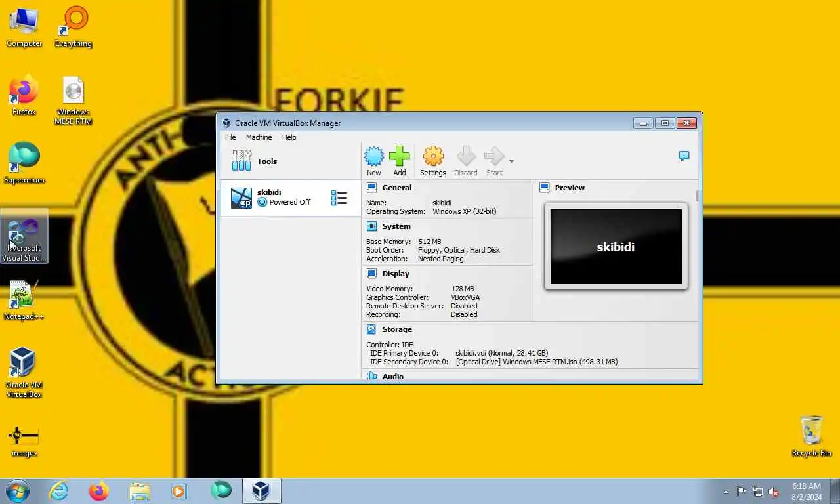Show hidden system tray icons arrow
Screen dimensions: 840x504
726,492
